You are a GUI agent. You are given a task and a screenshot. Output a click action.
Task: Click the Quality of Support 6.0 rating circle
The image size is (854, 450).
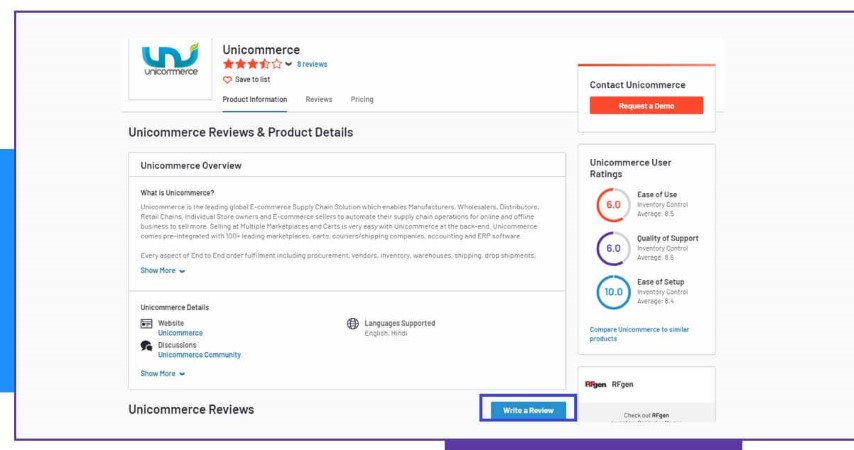tap(613, 248)
